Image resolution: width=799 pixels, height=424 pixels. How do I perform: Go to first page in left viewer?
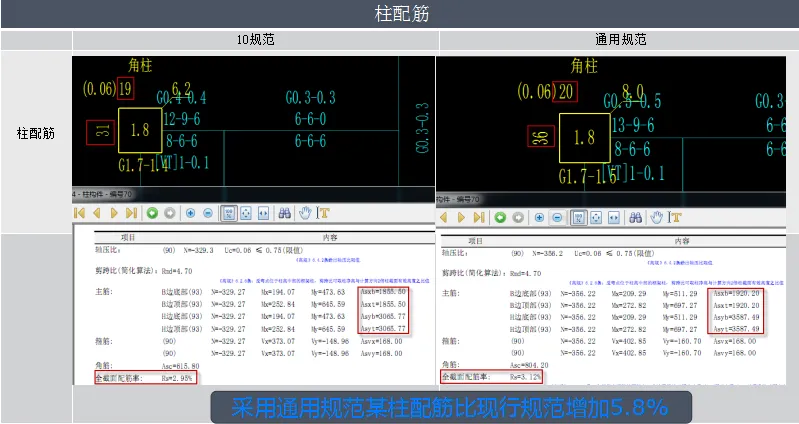(79, 213)
